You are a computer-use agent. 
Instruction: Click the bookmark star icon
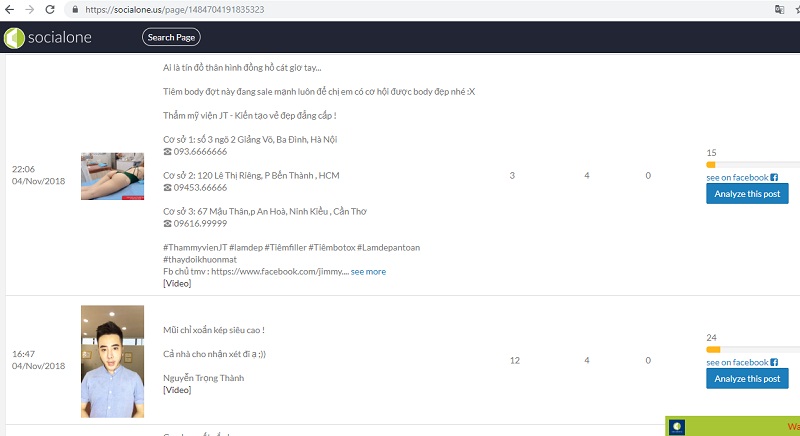click(x=796, y=9)
